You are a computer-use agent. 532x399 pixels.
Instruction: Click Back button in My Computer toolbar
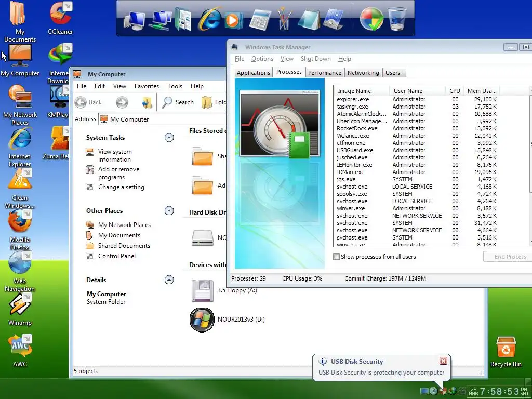pyautogui.click(x=88, y=102)
